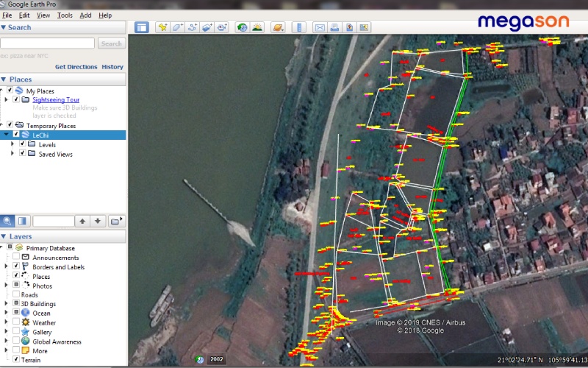The width and height of the screenshot is (588, 368).
Task: Click the Print toolbar icon
Action: [x=334, y=27]
